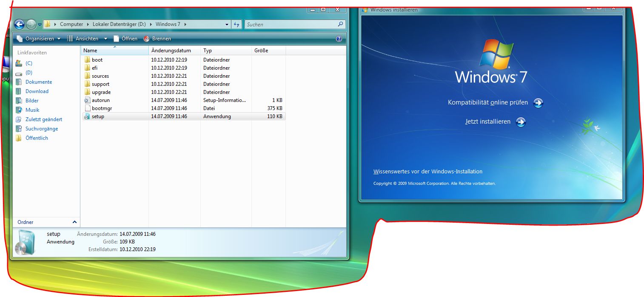644x297 pixels.
Task: Click setup's Anwendung type cell
Action: coord(217,116)
